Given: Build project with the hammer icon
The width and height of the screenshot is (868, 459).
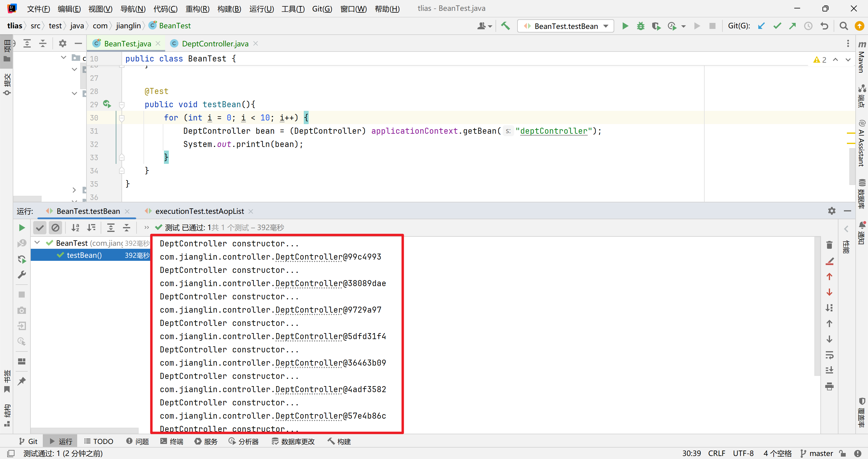Looking at the screenshot, I should click(x=505, y=26).
